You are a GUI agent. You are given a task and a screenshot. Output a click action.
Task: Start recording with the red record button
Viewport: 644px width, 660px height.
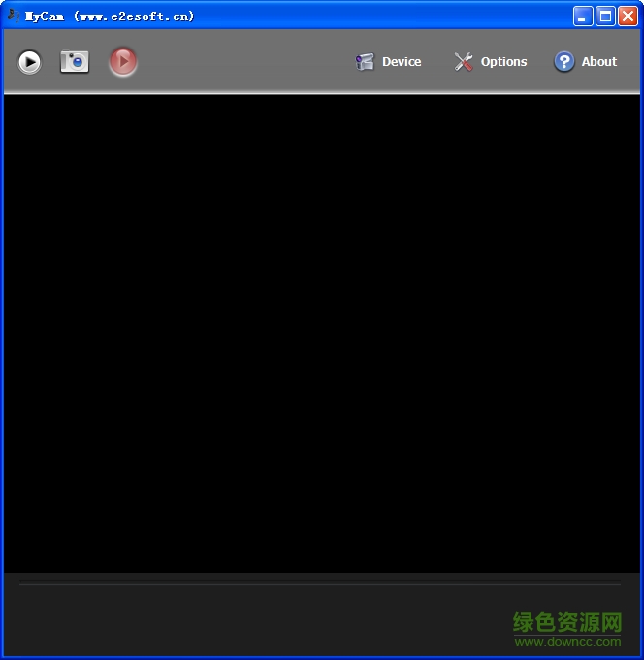point(123,62)
